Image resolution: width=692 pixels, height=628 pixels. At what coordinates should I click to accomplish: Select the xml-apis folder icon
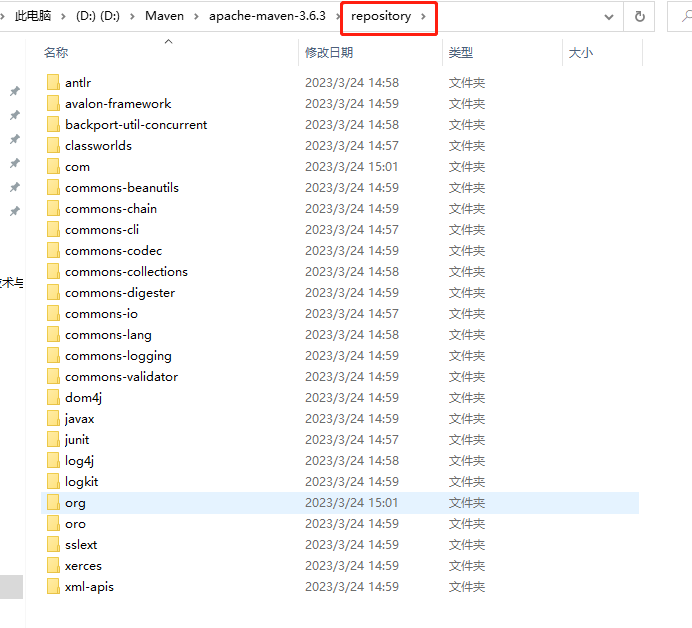[x=53, y=587]
